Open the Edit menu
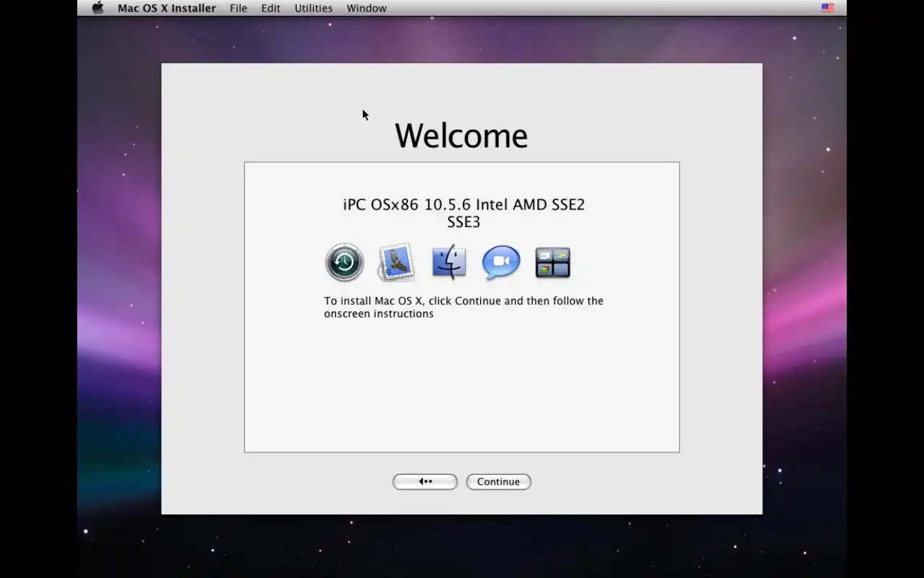This screenshot has width=924, height=578. pyautogui.click(x=271, y=8)
